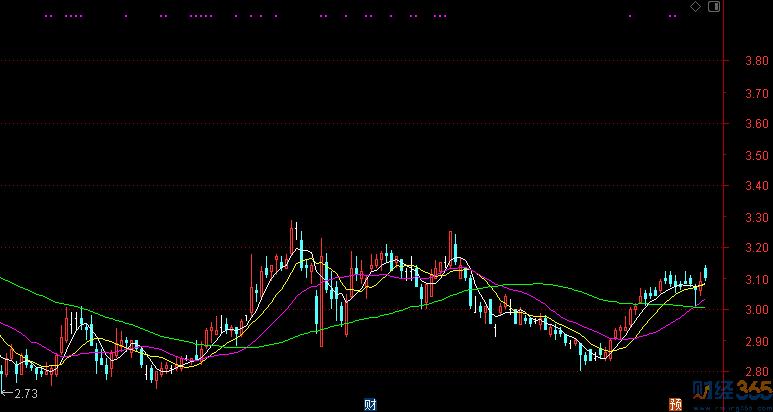
Task: Open the blue 财 marker on time axis
Action: point(370,405)
